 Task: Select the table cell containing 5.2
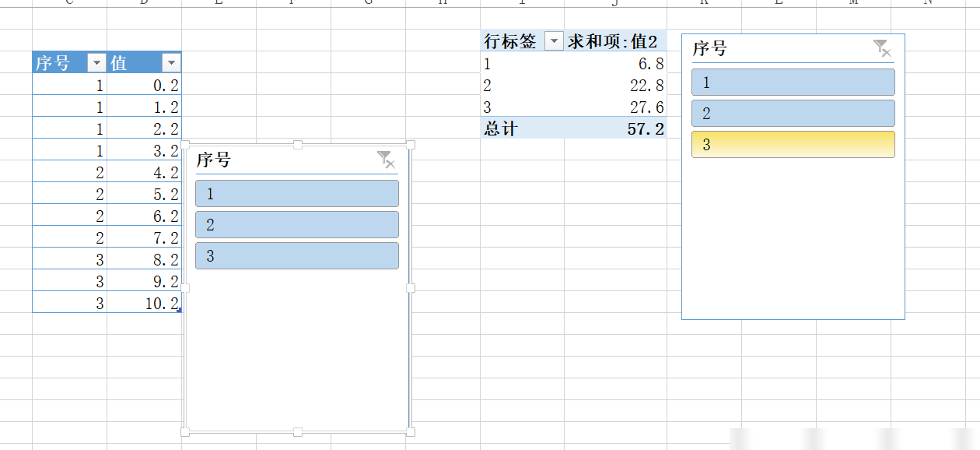click(x=144, y=194)
